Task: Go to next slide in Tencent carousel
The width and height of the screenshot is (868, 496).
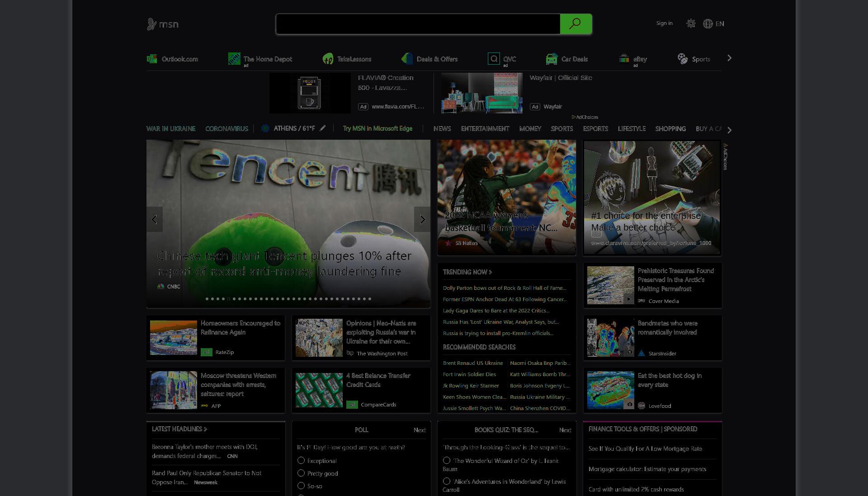Action: pos(422,219)
